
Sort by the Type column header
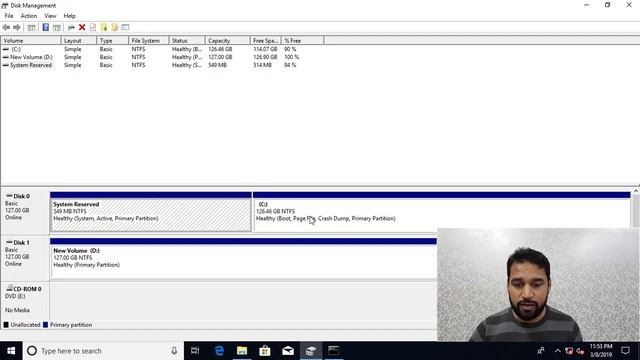[x=112, y=40]
